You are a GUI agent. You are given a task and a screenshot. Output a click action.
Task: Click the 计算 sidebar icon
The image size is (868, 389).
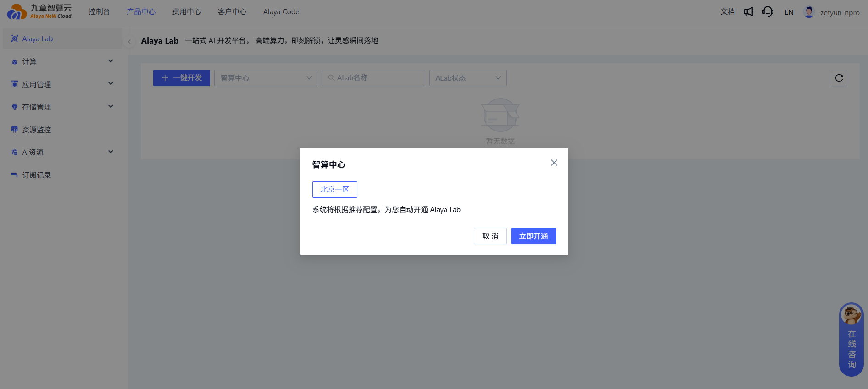tap(15, 61)
